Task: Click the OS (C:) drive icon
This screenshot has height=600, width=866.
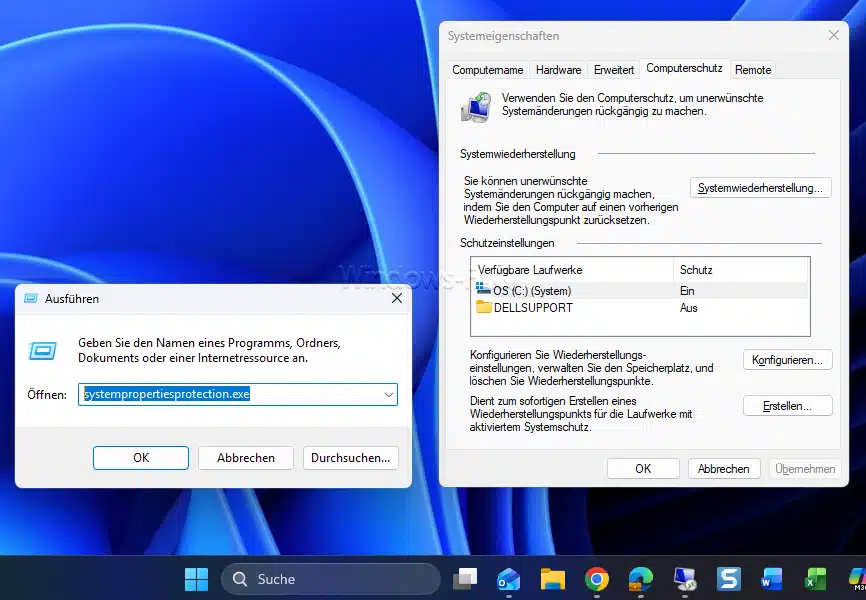Action: point(483,289)
